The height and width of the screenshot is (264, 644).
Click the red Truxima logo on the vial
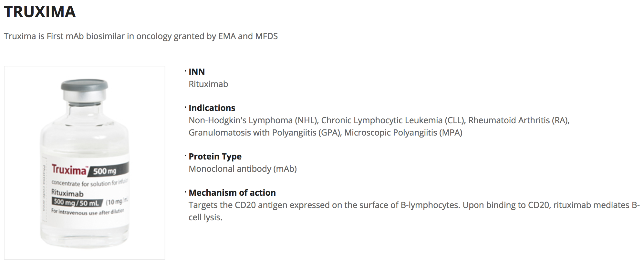pos(69,170)
